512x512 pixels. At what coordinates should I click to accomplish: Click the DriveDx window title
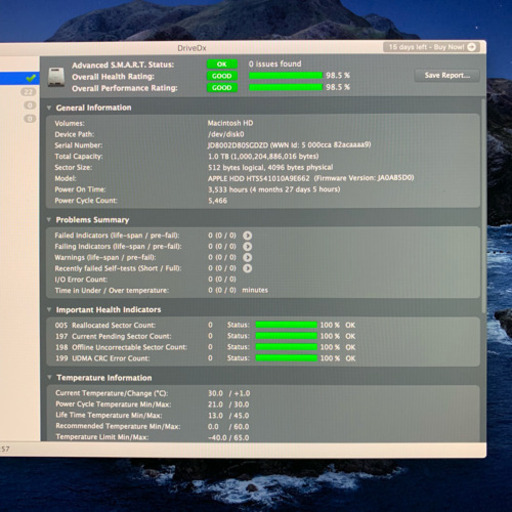point(192,48)
